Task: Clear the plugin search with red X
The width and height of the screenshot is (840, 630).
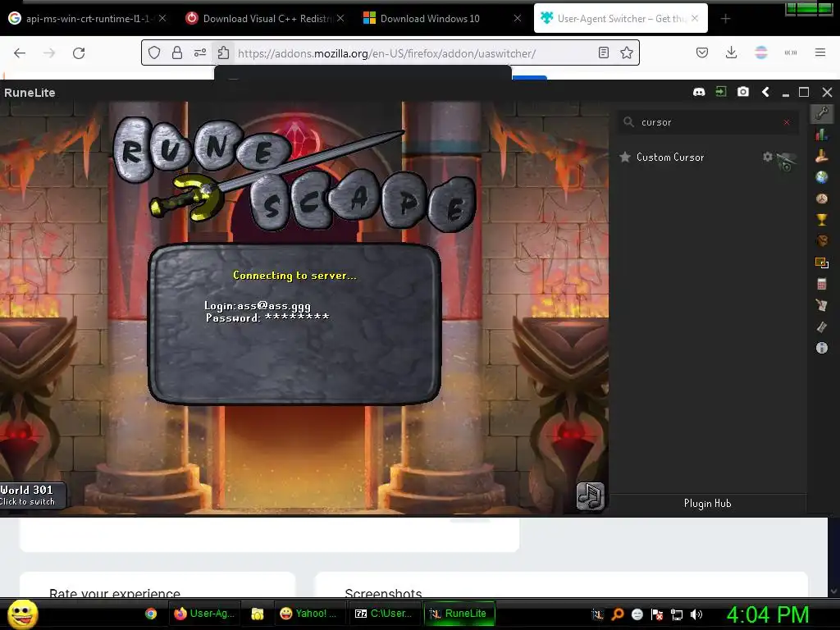Action: (x=787, y=123)
